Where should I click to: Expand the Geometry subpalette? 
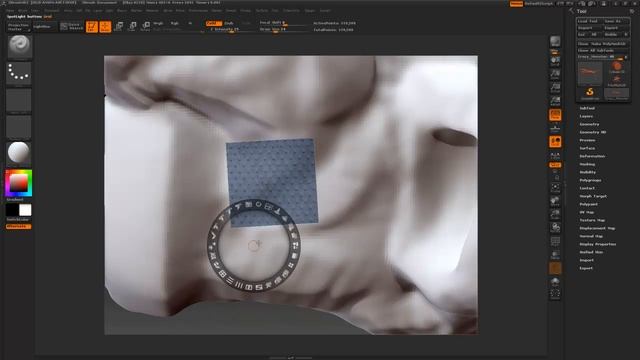[589, 124]
